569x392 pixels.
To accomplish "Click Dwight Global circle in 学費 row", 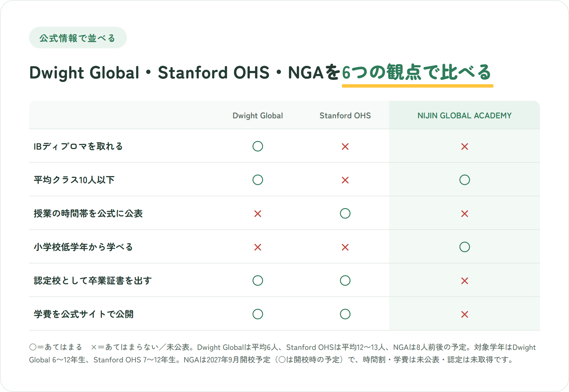I will tap(258, 314).
